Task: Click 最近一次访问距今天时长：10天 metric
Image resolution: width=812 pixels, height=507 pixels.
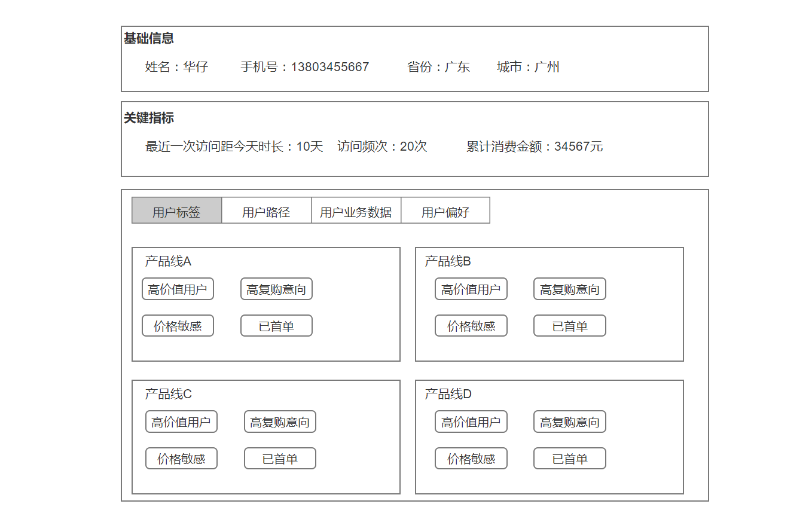Action: coord(234,146)
